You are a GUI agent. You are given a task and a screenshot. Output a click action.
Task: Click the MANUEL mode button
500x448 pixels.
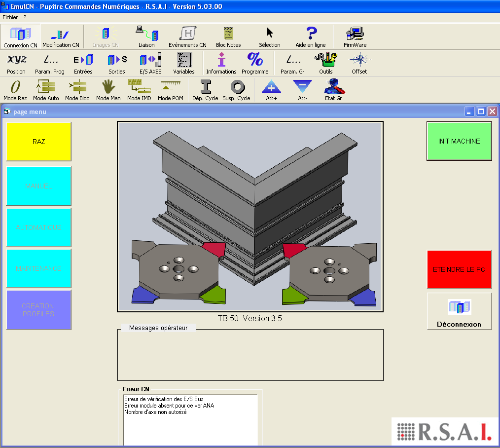point(38,186)
